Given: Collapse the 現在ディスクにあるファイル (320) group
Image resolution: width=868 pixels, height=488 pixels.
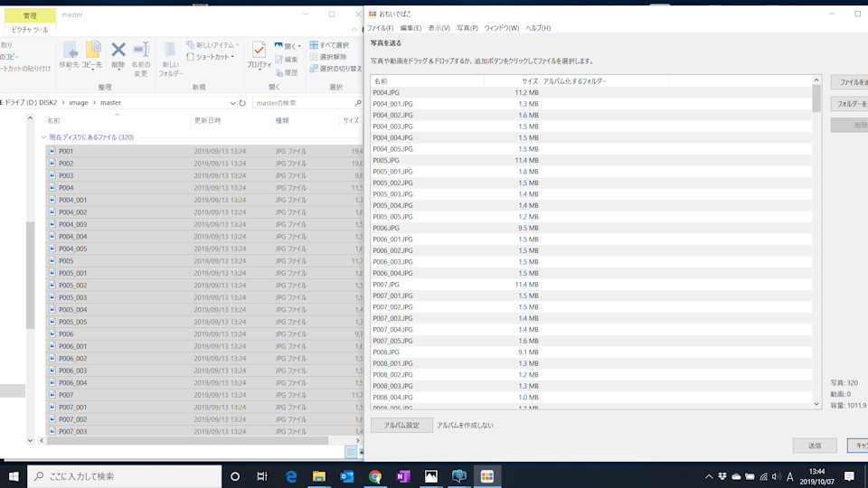Looking at the screenshot, I should coord(43,137).
